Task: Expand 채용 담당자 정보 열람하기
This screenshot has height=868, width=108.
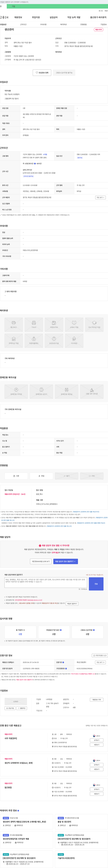Action: coord(66,561)
